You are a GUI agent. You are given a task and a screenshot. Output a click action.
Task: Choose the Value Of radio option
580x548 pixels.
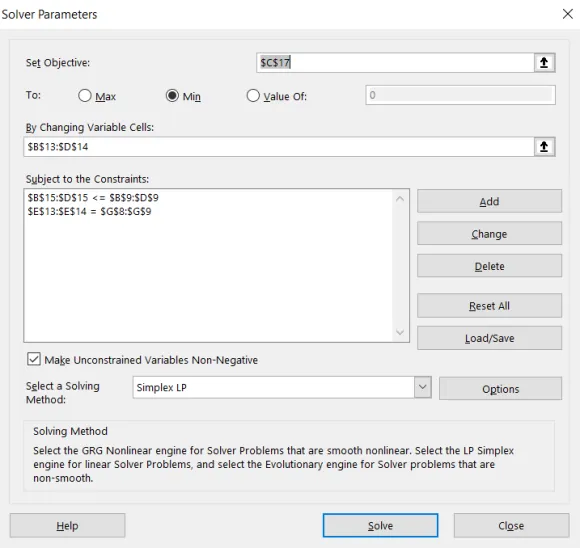253,95
